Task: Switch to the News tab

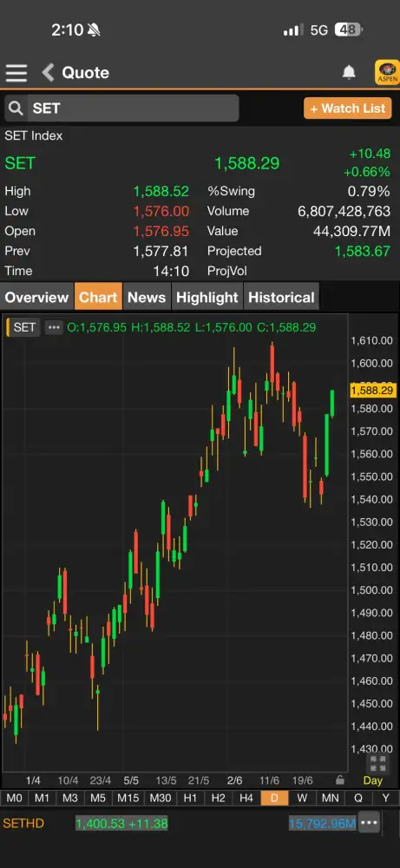Action: click(147, 297)
